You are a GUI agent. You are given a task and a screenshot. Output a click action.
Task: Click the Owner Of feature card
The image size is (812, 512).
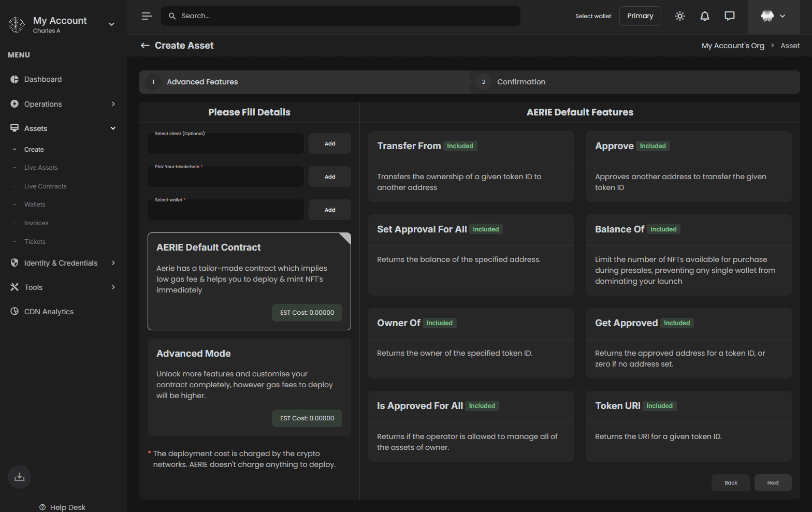[471, 343]
